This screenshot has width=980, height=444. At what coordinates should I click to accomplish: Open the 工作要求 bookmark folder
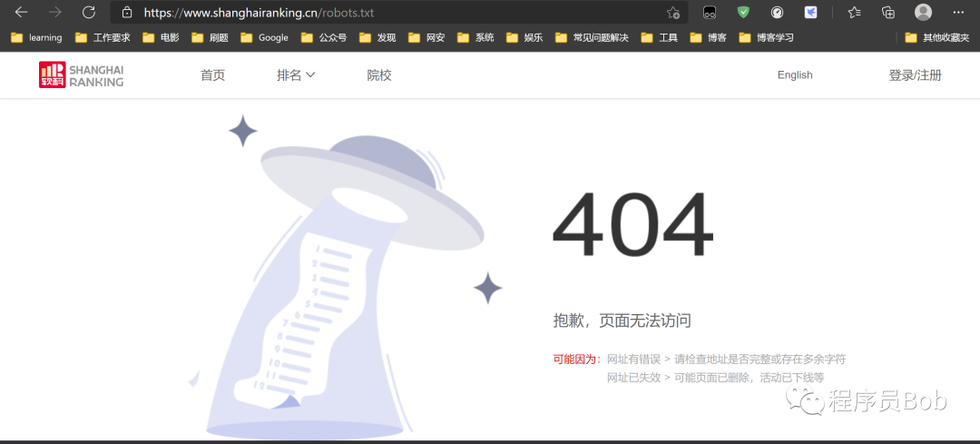click(103, 37)
